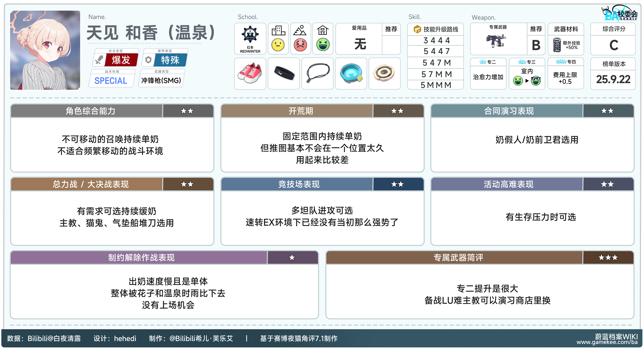Click the character portrait thumbnail
The width and height of the screenshot is (644, 349).
(45, 50)
